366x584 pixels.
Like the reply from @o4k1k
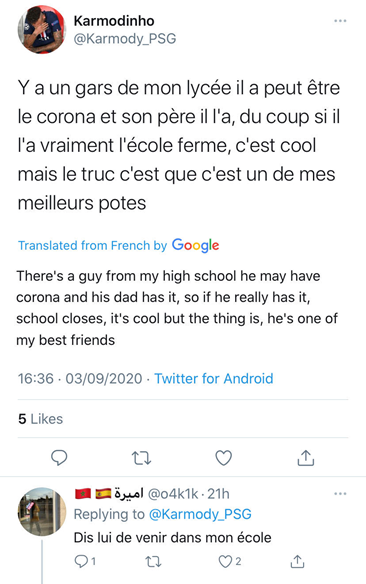point(229,561)
